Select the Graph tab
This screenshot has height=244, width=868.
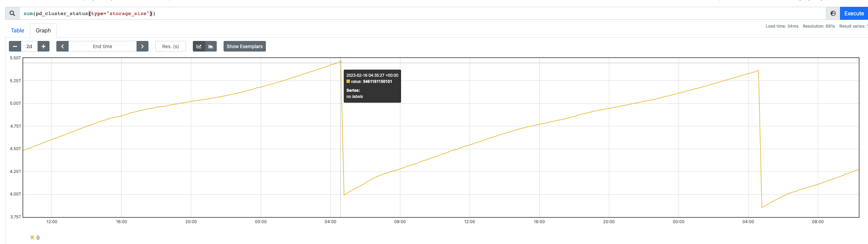43,31
